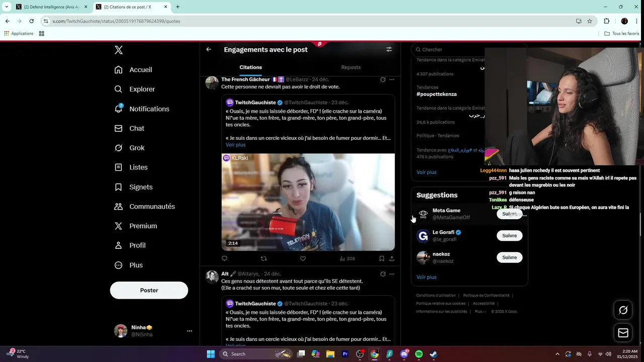Viewport: 644px width, 362px height.
Task: Expand 'Voir plus' under trends
Action: click(x=427, y=172)
